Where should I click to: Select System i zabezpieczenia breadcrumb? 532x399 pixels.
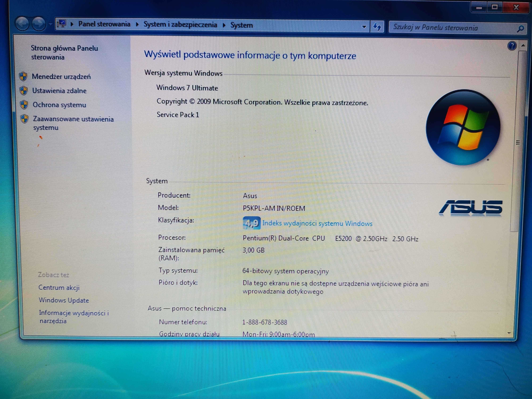180,24
